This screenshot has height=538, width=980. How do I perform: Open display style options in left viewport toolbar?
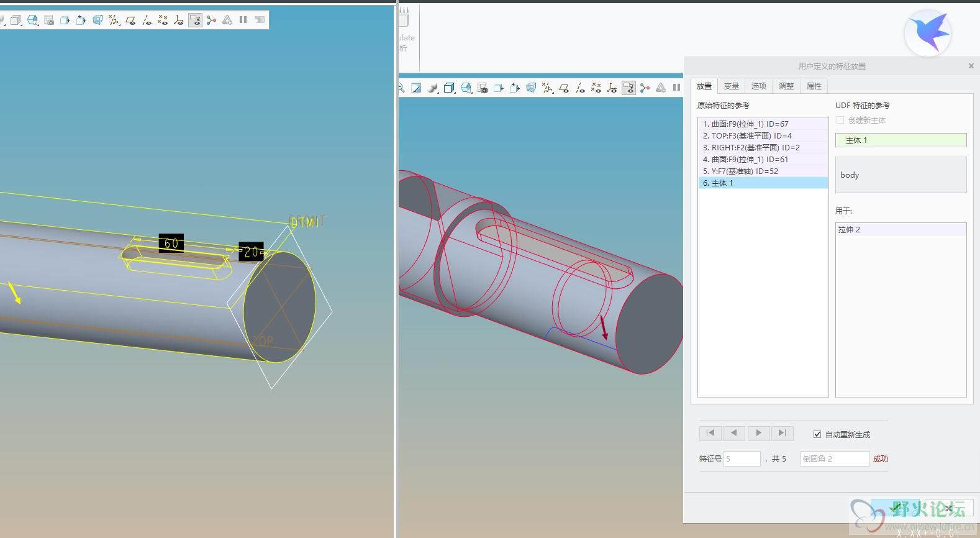pyautogui.click(x=16, y=20)
